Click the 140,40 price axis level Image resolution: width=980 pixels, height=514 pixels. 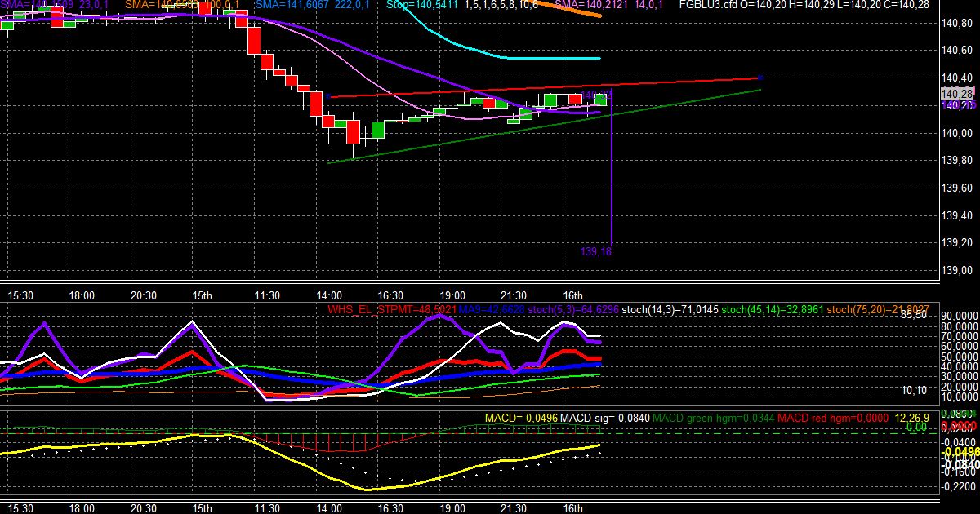[956, 78]
